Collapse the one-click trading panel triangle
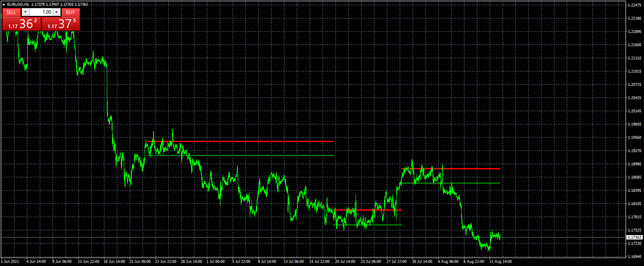The height and width of the screenshot is (266, 644). click(x=4, y=4)
